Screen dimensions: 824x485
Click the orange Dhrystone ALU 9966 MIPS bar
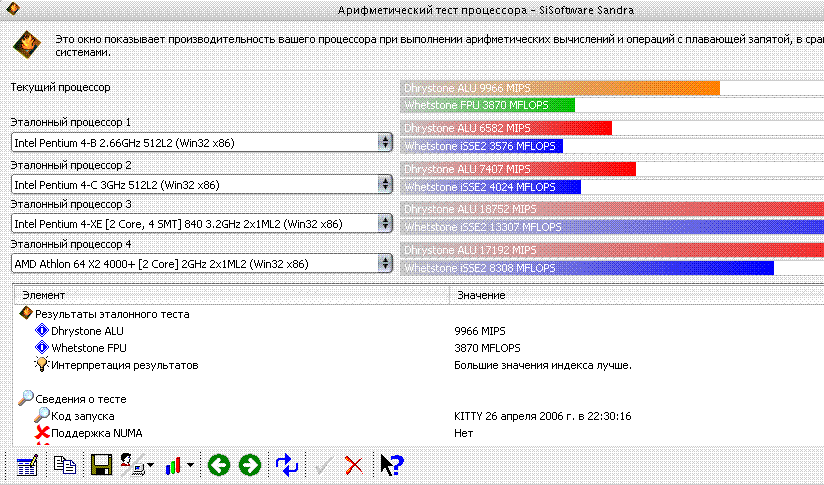[x=560, y=88]
